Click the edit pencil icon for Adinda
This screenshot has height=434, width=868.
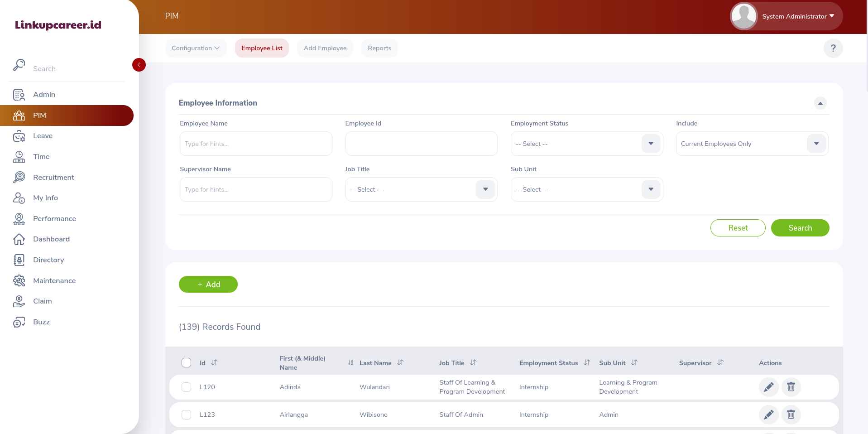coord(768,387)
